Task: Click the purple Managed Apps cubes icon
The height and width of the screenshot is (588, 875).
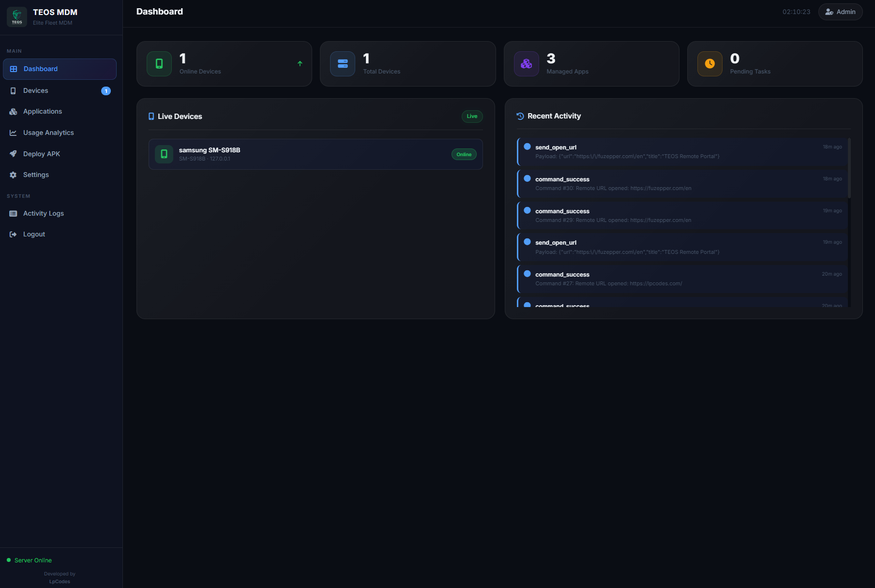Action: 526,64
